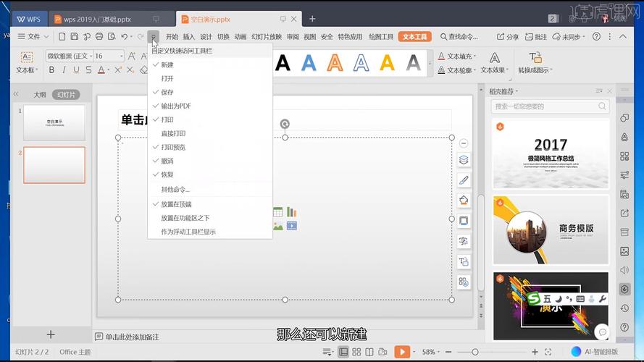Toggle 撤销 in quick access menu

click(x=210, y=161)
